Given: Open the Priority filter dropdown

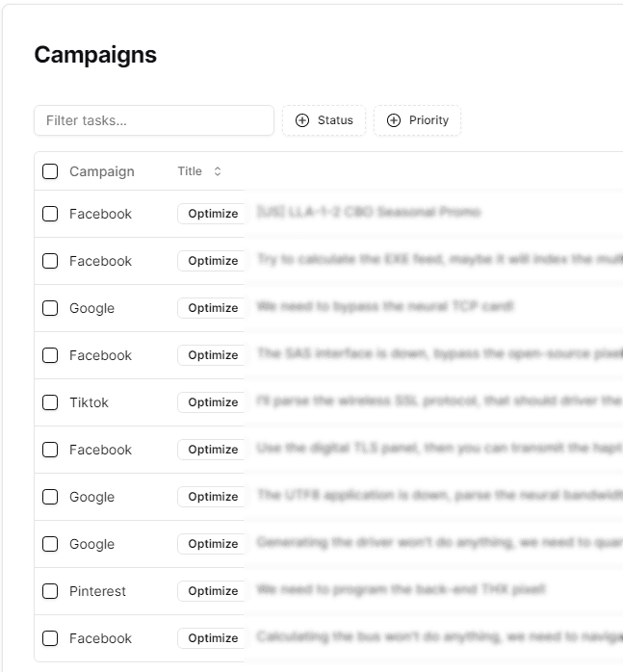Looking at the screenshot, I should click(x=418, y=120).
